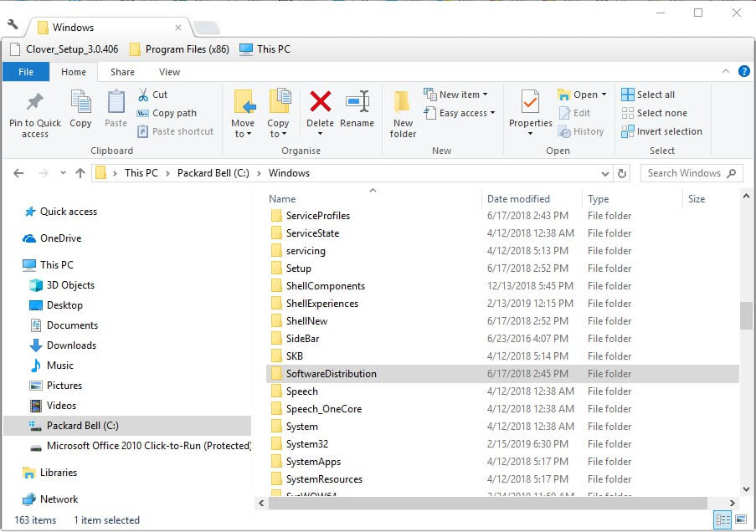Image resolution: width=756 pixels, height=532 pixels.
Task: Click Invert selection
Action: click(661, 131)
